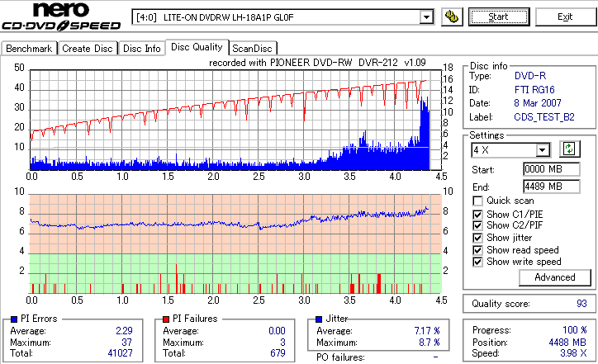Uncheck Show C1/PIE option
The width and height of the screenshot is (598, 364).
477,215
